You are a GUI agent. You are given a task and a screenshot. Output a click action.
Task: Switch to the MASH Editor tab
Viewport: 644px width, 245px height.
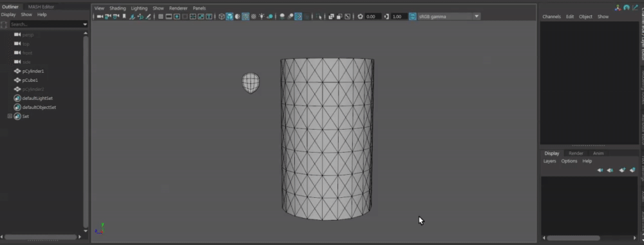[x=41, y=6]
